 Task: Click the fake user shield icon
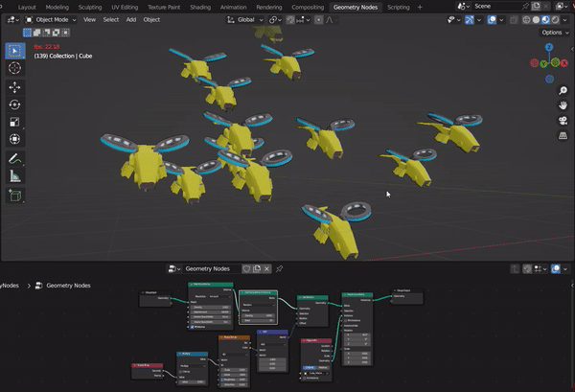pyautogui.click(x=246, y=268)
